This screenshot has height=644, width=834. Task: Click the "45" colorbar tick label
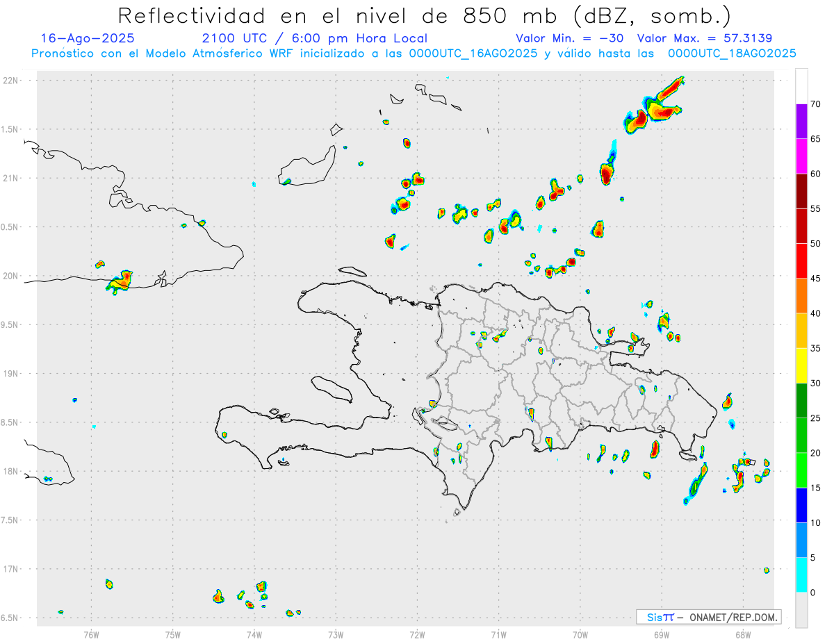(x=816, y=279)
